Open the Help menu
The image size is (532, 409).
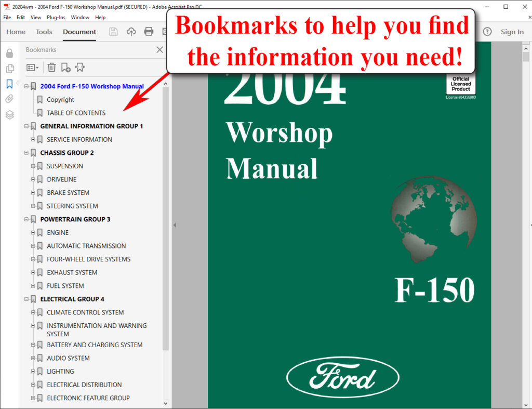(x=100, y=17)
